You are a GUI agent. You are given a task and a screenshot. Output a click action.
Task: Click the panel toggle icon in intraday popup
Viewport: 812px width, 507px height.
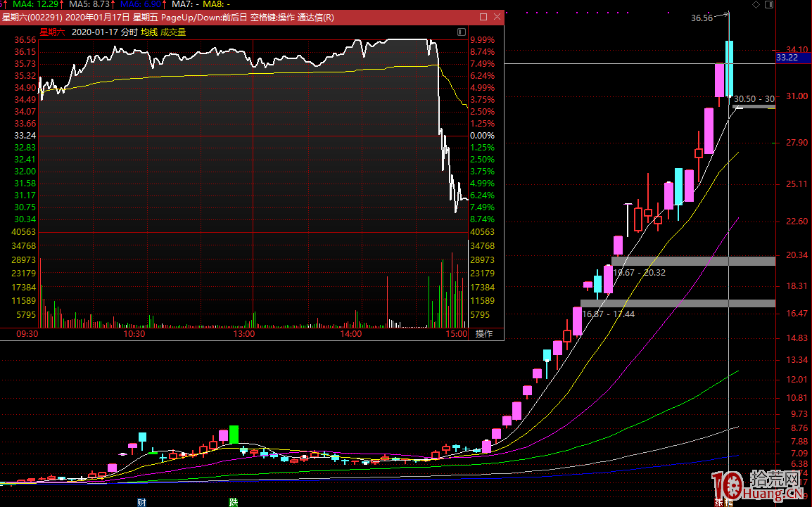(x=462, y=32)
